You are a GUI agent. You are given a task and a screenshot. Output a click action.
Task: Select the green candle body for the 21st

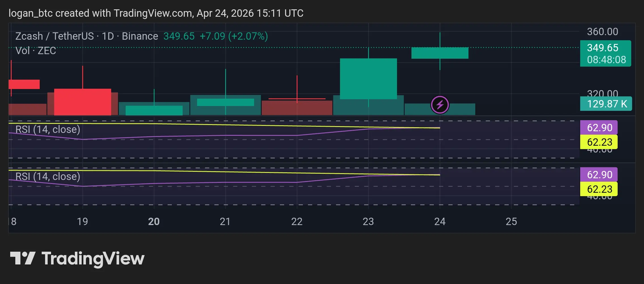click(225, 102)
